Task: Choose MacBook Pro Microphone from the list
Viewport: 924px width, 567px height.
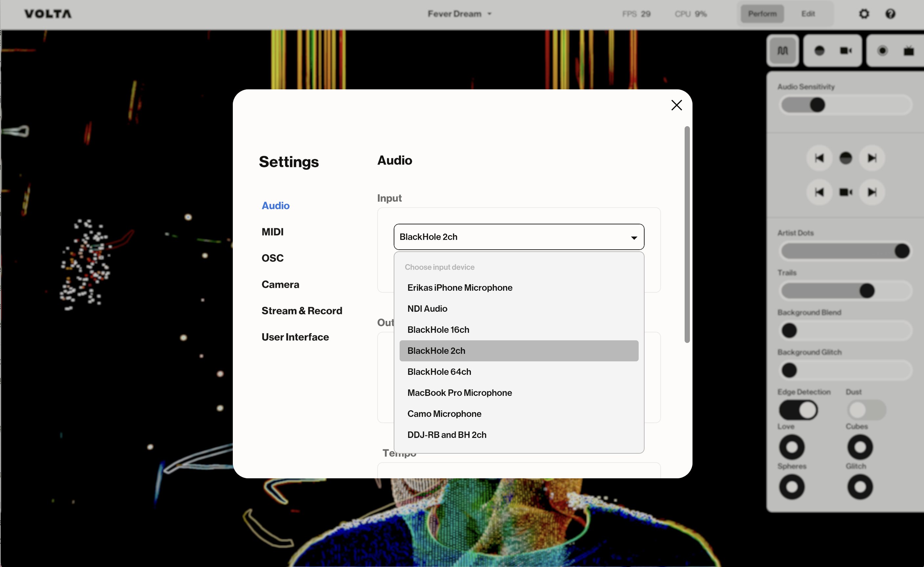Action: pyautogui.click(x=459, y=393)
